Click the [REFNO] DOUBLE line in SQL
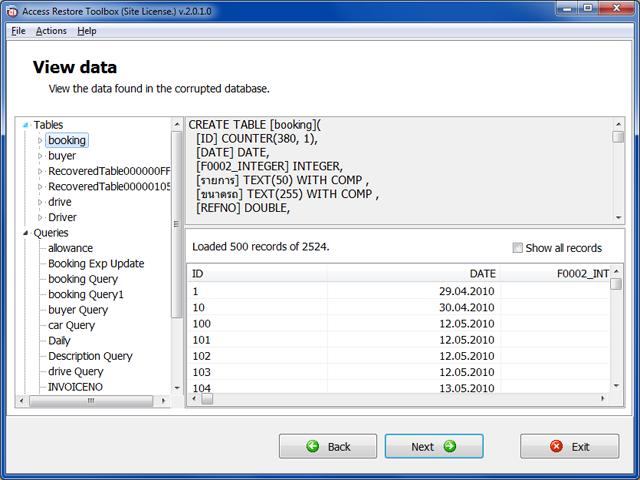This screenshot has height=480, width=640. pos(243,208)
